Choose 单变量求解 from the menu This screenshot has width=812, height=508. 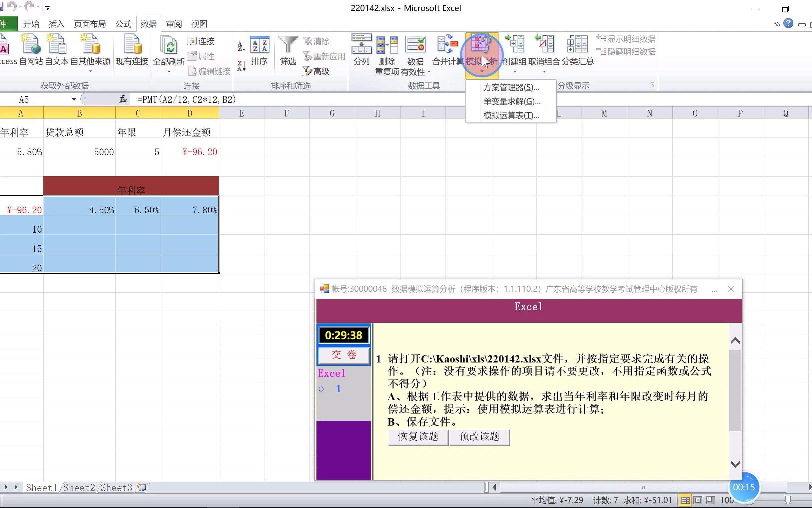point(512,101)
